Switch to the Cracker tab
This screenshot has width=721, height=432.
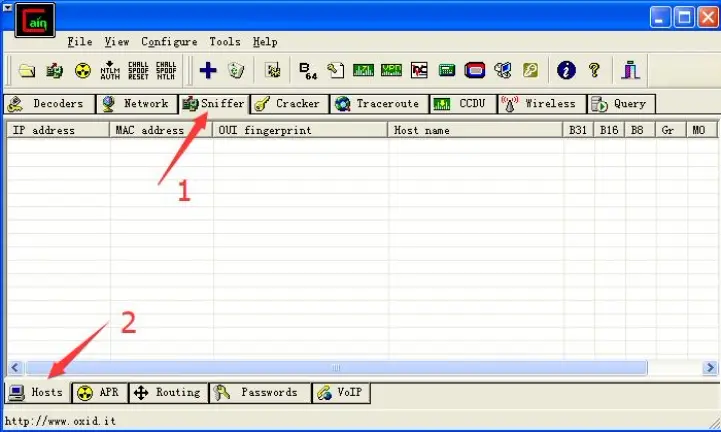point(288,104)
